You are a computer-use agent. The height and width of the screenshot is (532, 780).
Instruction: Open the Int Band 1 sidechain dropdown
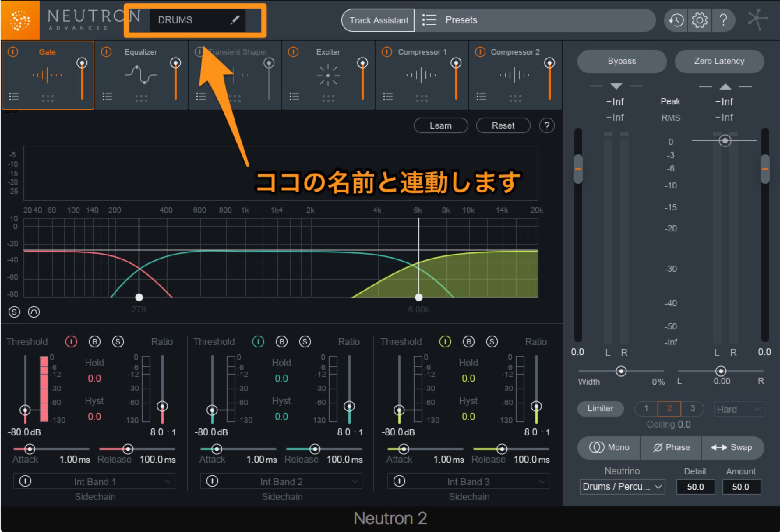pyautogui.click(x=94, y=481)
